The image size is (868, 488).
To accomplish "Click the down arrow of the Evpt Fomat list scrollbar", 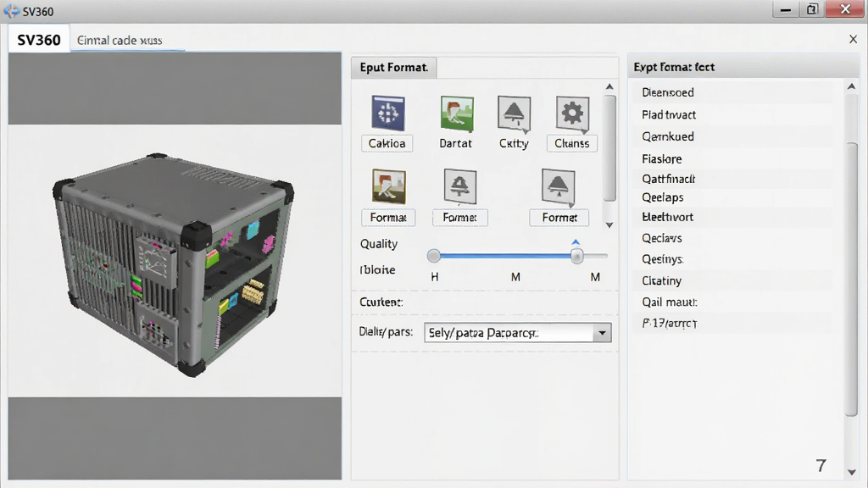I will [x=851, y=472].
